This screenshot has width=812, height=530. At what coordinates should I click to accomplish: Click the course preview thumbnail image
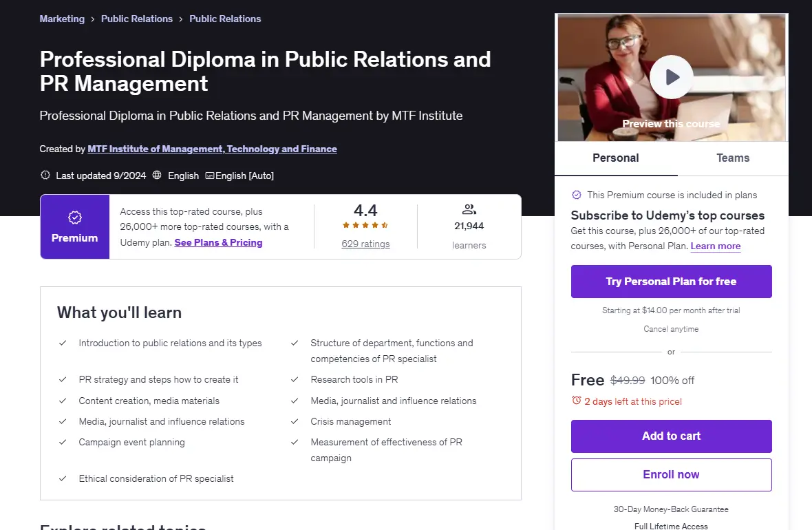pyautogui.click(x=671, y=77)
